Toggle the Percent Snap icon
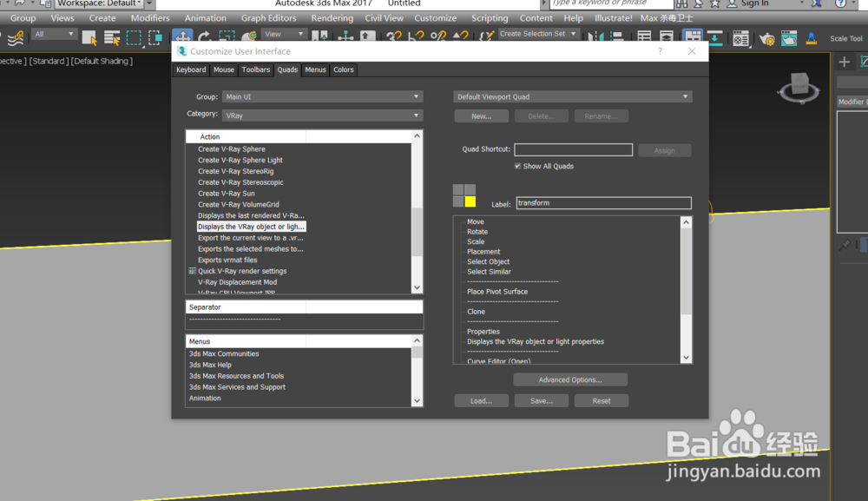Image resolution: width=868 pixels, height=501 pixels. pos(438,37)
